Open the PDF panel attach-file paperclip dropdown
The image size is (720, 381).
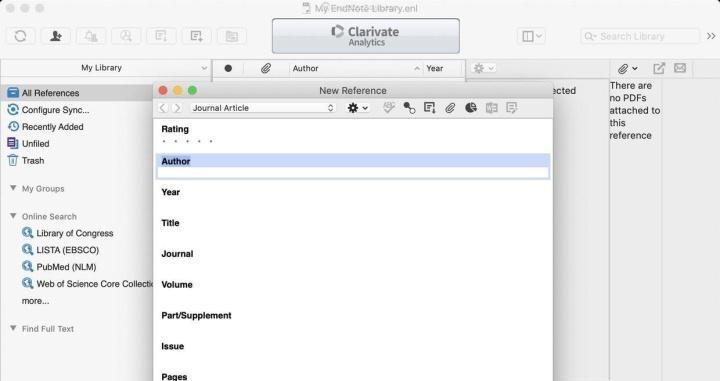(x=627, y=69)
